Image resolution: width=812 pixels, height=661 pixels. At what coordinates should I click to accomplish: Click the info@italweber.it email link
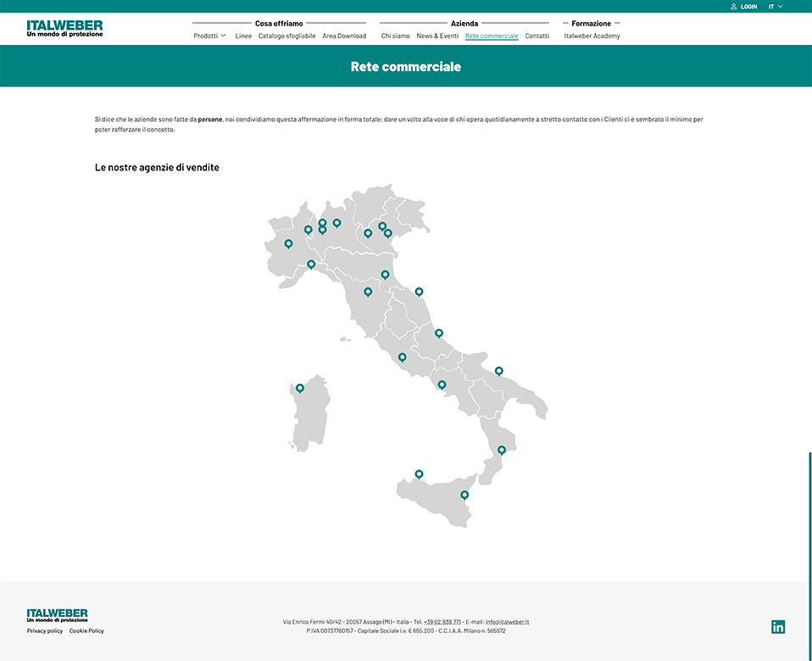pos(507,620)
